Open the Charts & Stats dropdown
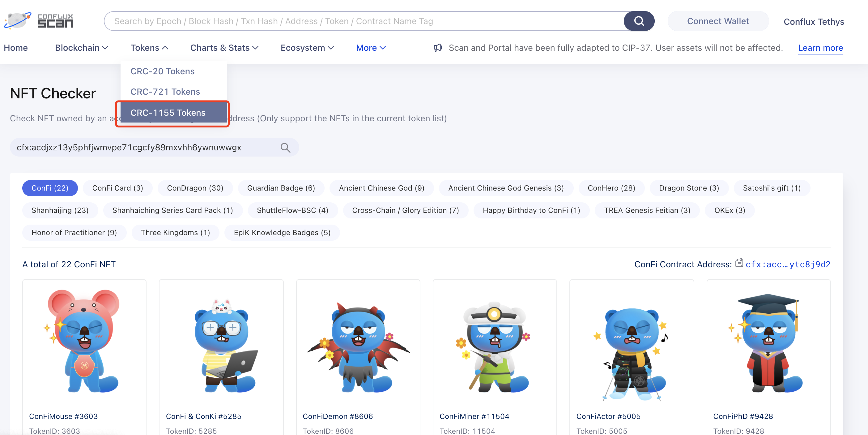Viewport: 868px width, 435px height. 224,48
